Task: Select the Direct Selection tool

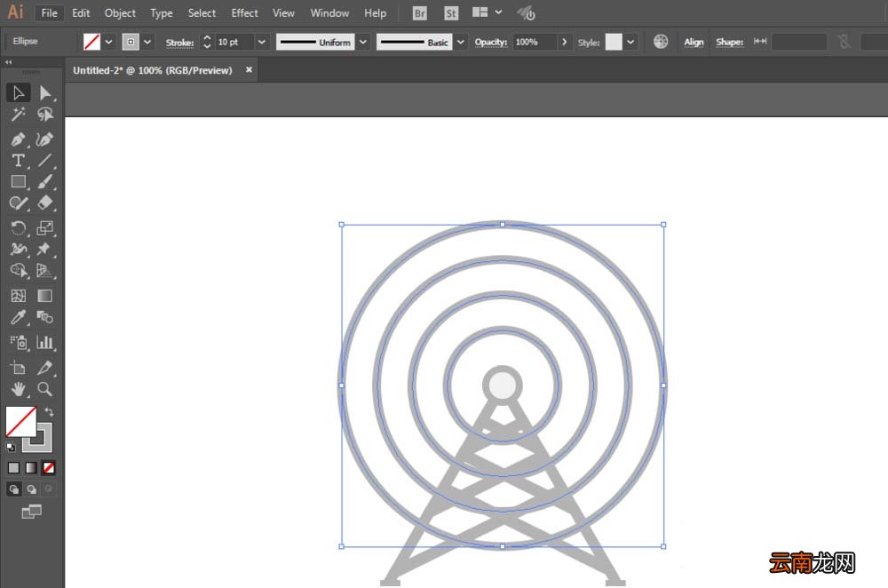Action: point(44,92)
